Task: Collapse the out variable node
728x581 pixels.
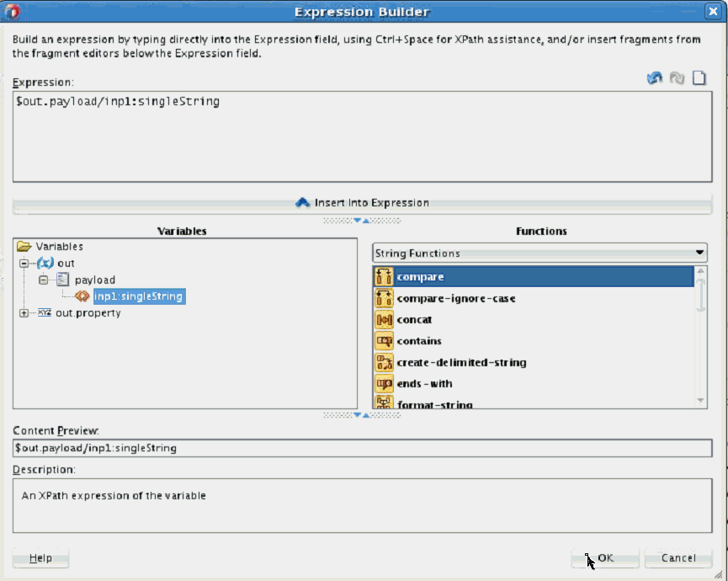Action: coord(24,264)
